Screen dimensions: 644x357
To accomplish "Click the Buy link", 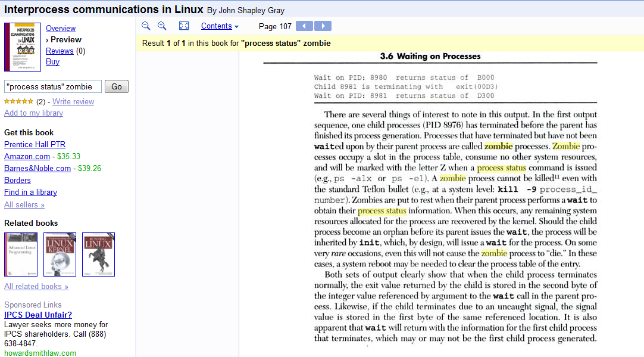I will (x=52, y=62).
